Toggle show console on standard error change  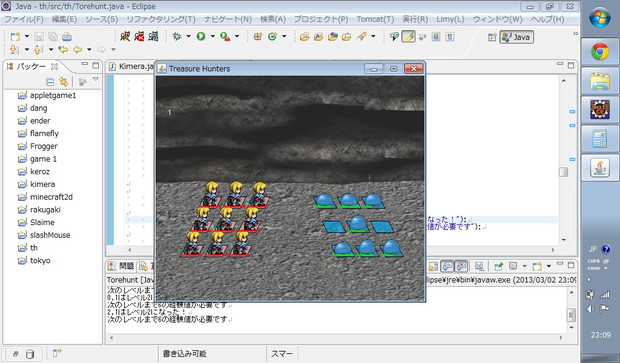461,266
